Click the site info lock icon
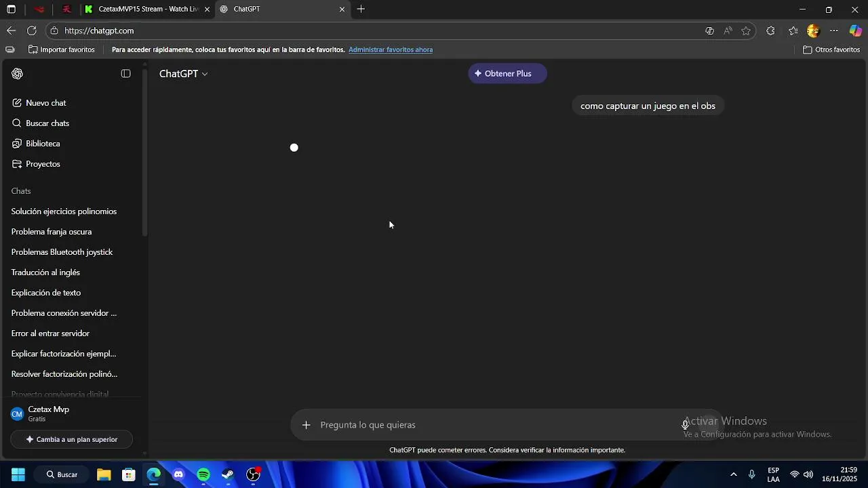Screen dimensions: 868x488 click(54, 30)
